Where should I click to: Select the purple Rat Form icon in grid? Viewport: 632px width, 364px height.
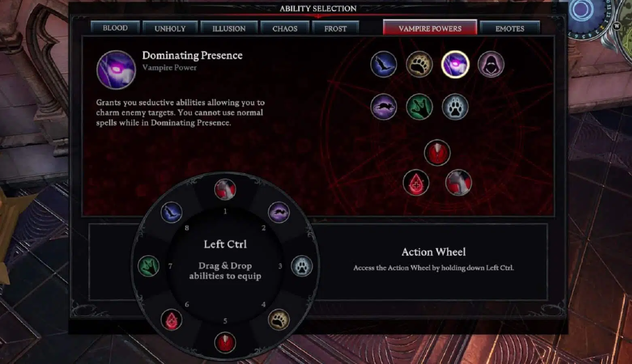coord(383,107)
